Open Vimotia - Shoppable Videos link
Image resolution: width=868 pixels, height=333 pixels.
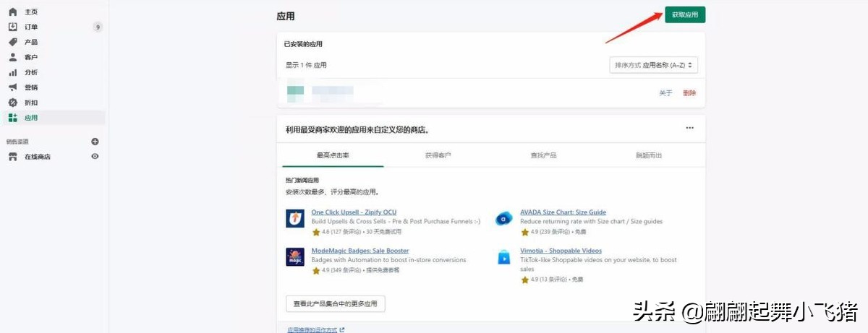pos(561,251)
